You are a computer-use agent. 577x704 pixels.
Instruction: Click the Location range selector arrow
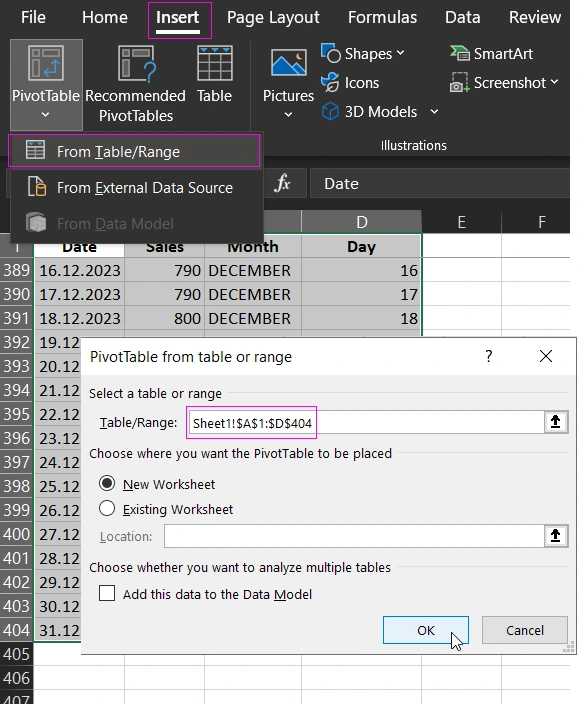(x=555, y=536)
